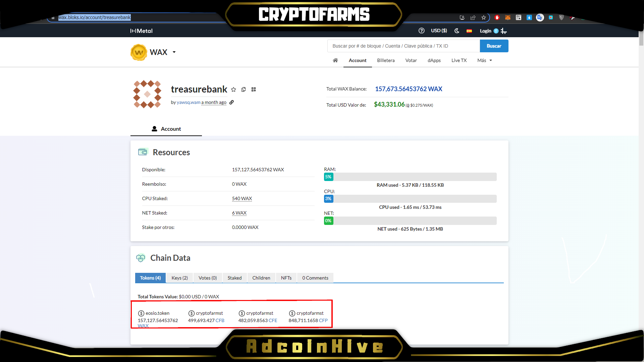Bookmark the page with the star icon
644x362 pixels.
tap(484, 17)
